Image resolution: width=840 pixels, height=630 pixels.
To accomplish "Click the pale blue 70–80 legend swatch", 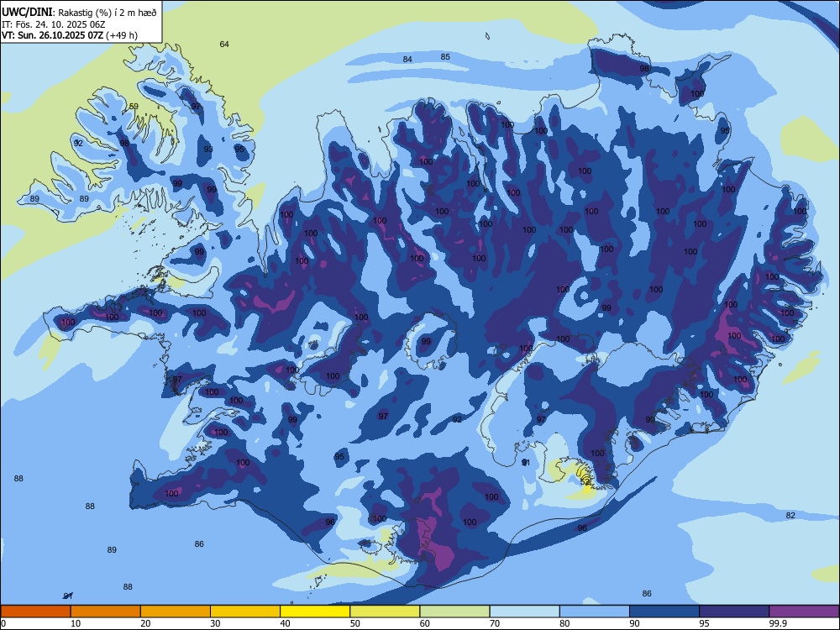I will [x=524, y=612].
